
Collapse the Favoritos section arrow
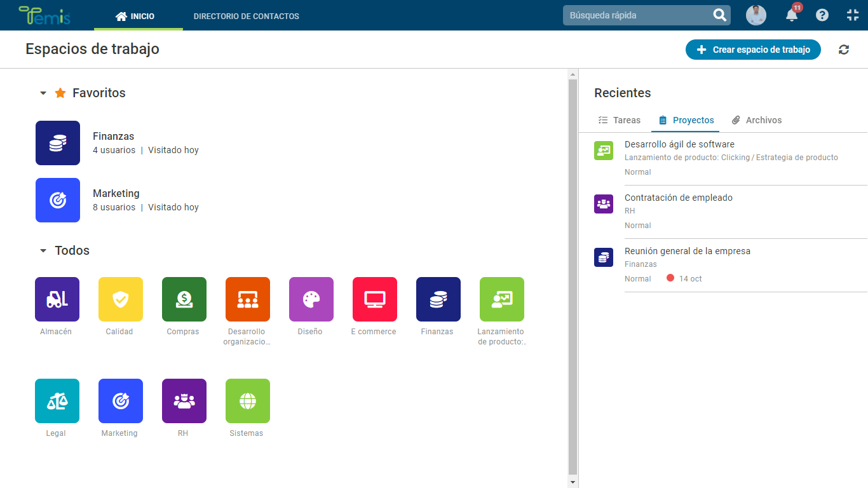pyautogui.click(x=43, y=93)
